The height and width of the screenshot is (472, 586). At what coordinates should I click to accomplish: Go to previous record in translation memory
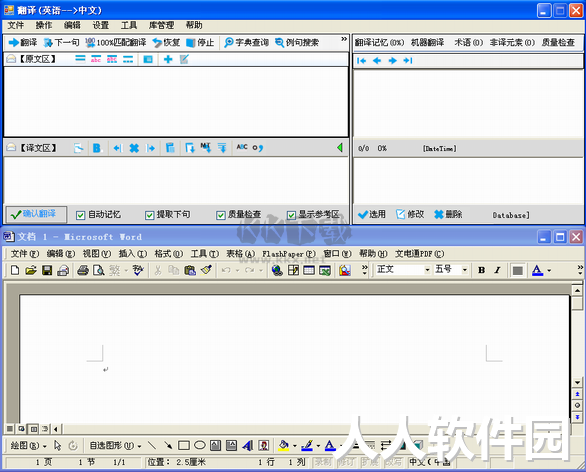pos(377,61)
